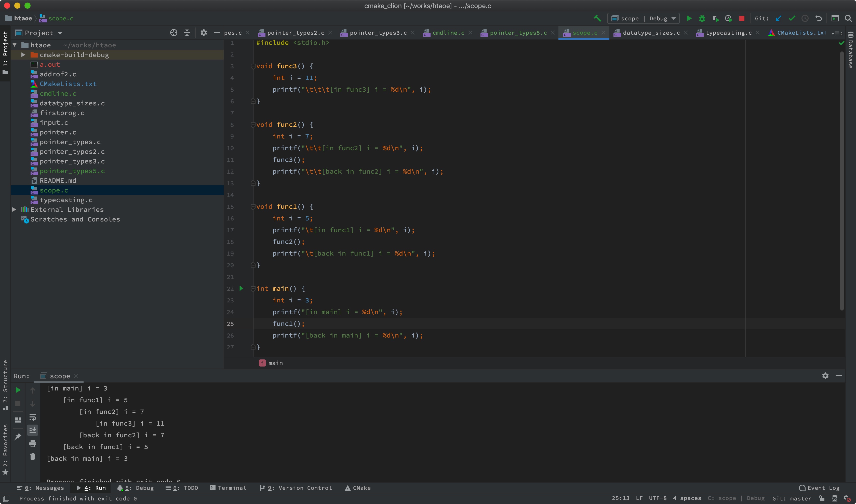Open Search Everywhere magnifier icon
Viewport: 856px width, 504px height.
click(x=848, y=18)
